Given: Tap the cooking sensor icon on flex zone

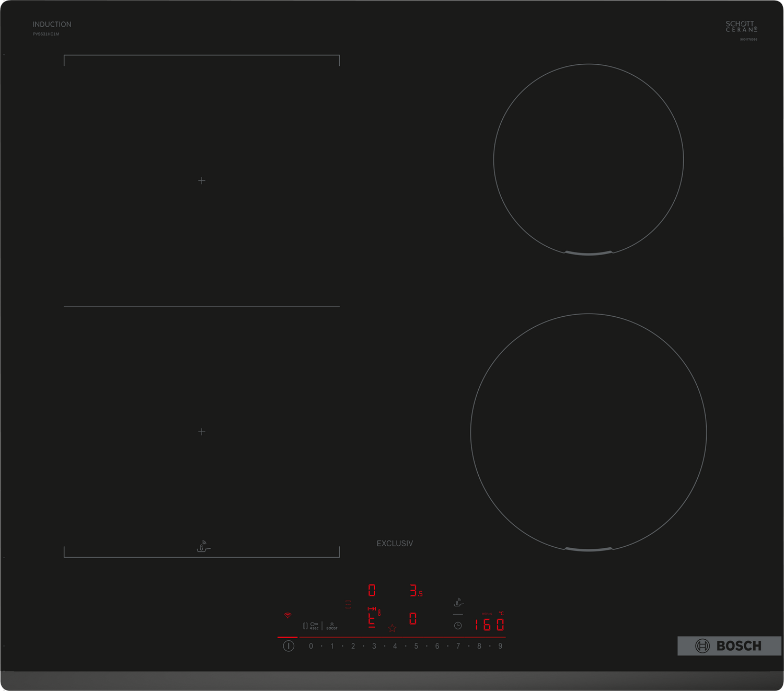Looking at the screenshot, I should coord(203,547).
